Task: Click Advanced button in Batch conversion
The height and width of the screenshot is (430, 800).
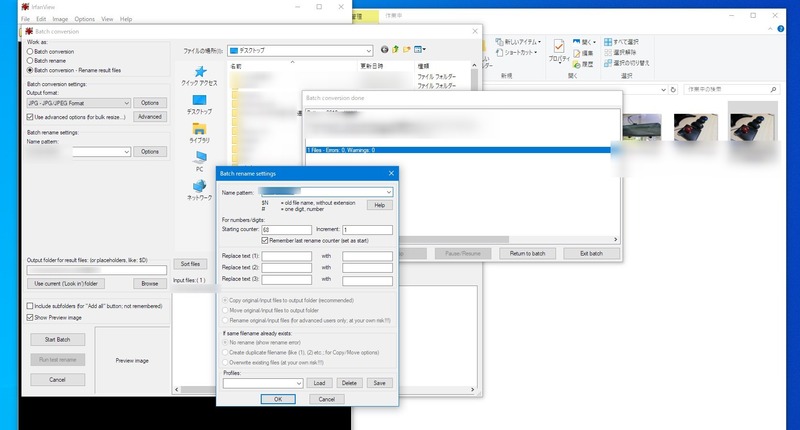Action: click(150, 117)
